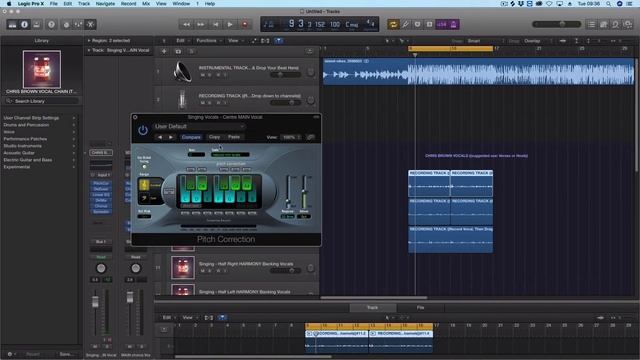Open the Tuner icon in control bar
The width and height of the screenshot is (640, 360).
pos(405,24)
